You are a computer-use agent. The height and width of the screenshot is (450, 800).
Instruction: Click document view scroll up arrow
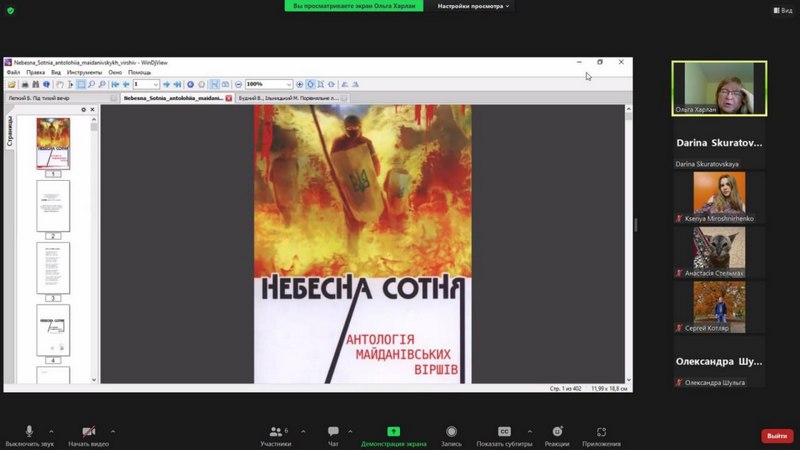[x=629, y=109]
